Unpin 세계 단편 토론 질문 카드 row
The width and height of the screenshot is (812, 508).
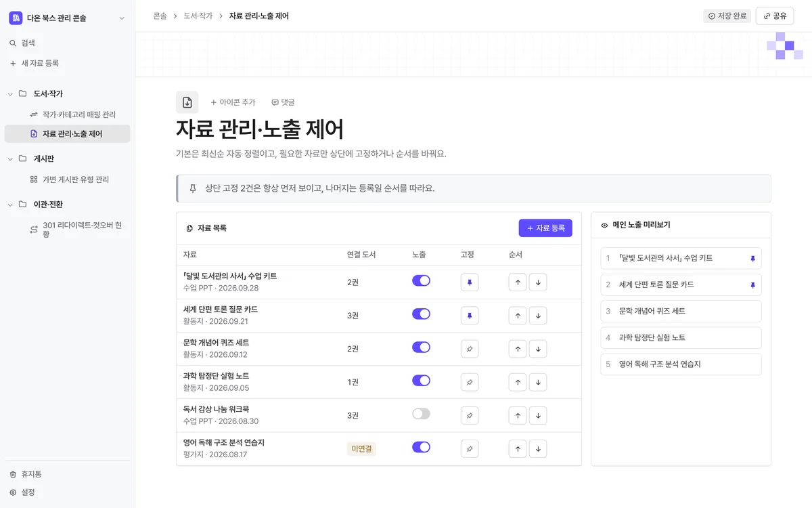pos(470,316)
